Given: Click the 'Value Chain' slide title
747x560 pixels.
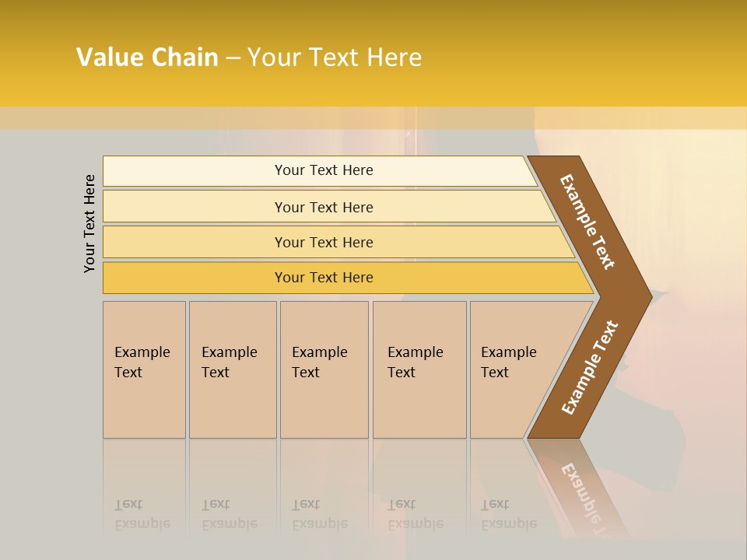Looking at the screenshot, I should point(148,58).
